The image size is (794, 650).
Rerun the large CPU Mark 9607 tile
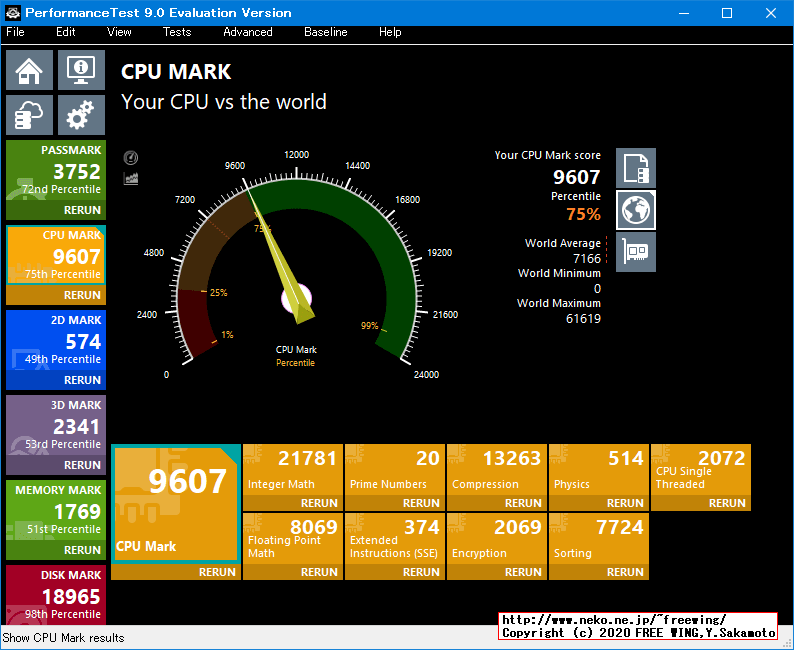pyautogui.click(x=176, y=572)
